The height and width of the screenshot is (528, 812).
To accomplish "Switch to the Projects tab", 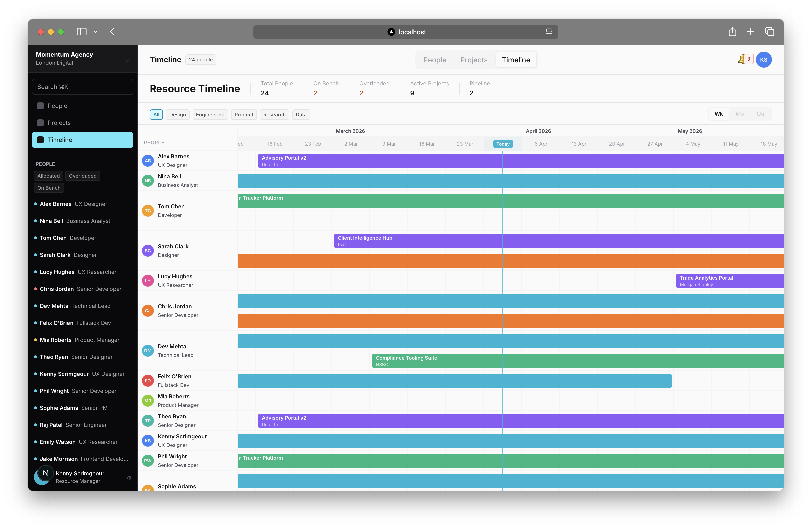I will pos(474,60).
